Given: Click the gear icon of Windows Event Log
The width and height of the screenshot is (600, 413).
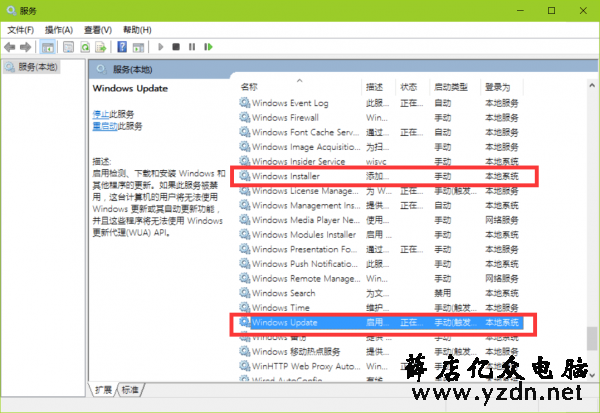Looking at the screenshot, I should coord(245,103).
